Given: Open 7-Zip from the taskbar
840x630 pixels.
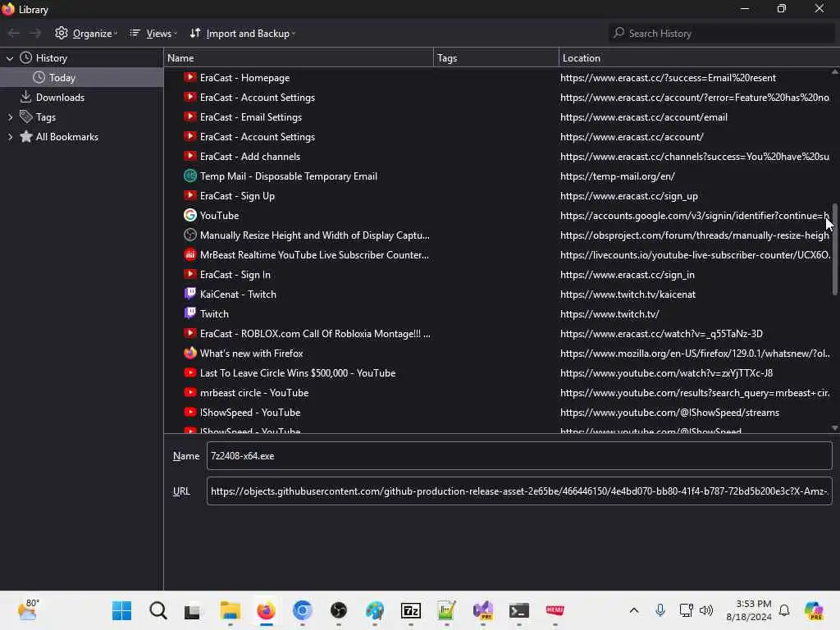Looking at the screenshot, I should [x=411, y=610].
